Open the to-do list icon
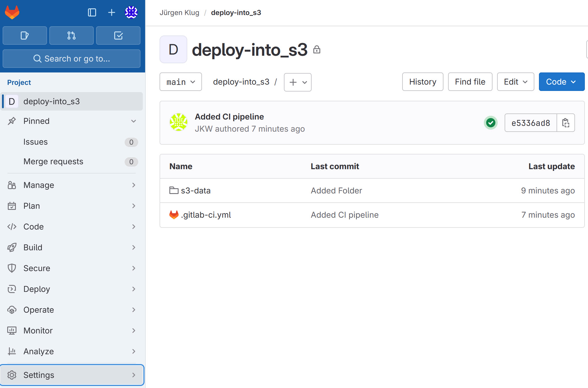This screenshot has width=588, height=388. 118,36
